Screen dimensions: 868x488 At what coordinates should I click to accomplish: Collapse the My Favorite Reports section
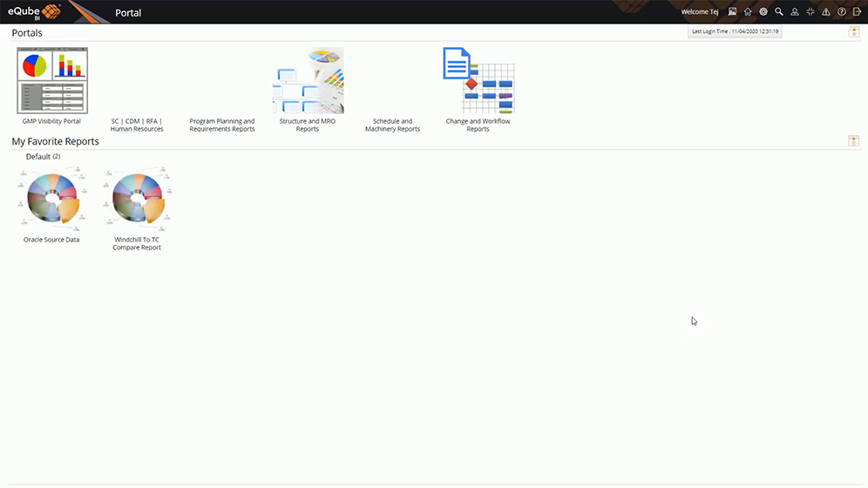pyautogui.click(x=854, y=141)
